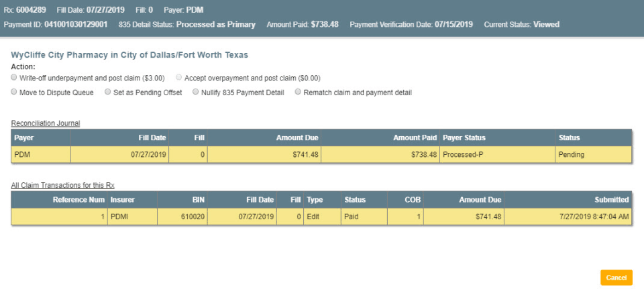The image size is (644, 289).
Task: Click the Amount Paid column header
Action: pyautogui.click(x=415, y=137)
